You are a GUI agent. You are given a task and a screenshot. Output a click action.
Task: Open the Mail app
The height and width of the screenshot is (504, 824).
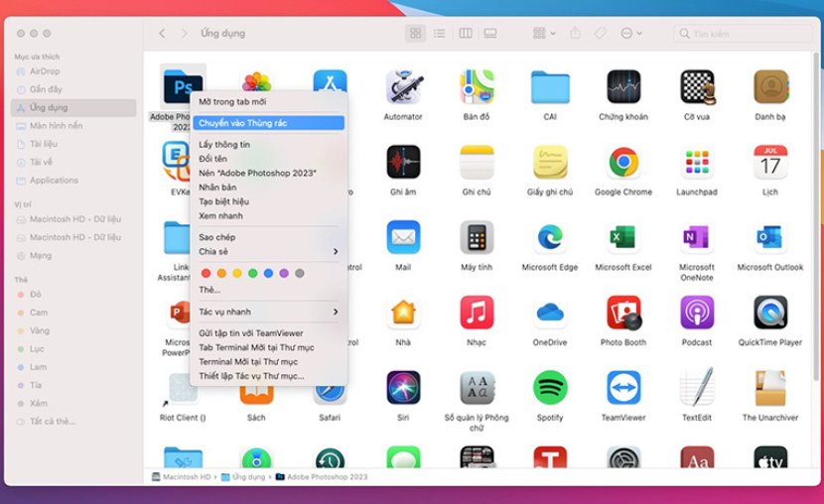coord(403,237)
